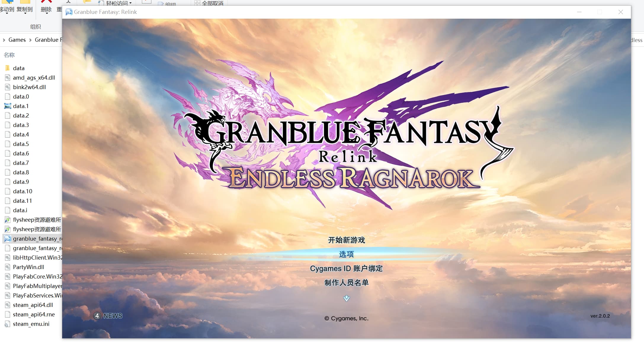Click the down arrow below the game menu
This screenshot has width=644, height=346.
[346, 298]
